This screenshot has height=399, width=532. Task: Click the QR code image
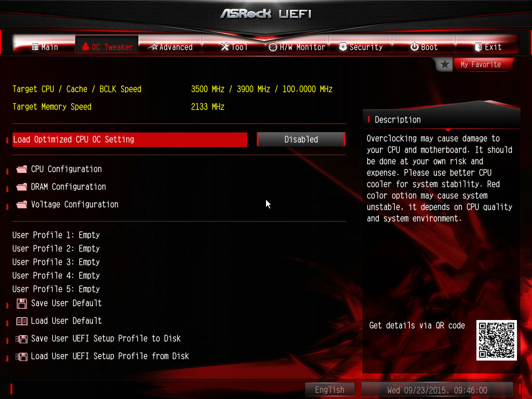pyautogui.click(x=496, y=340)
